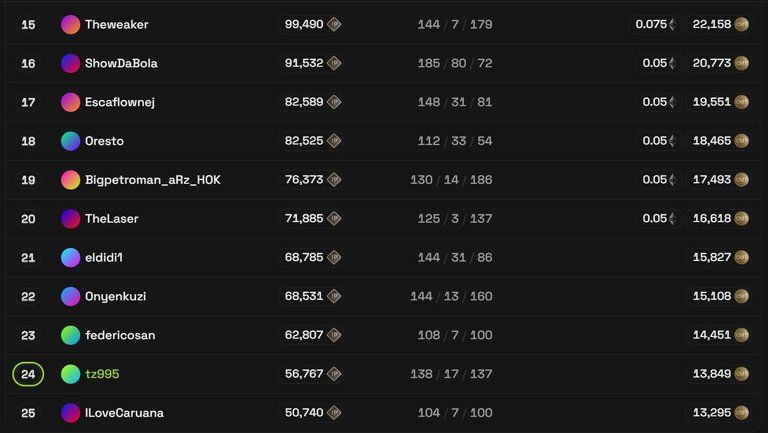The image size is (768, 433).
Task: Click Escaflownej's 148 / 31 / 81 stats
Action: click(455, 102)
